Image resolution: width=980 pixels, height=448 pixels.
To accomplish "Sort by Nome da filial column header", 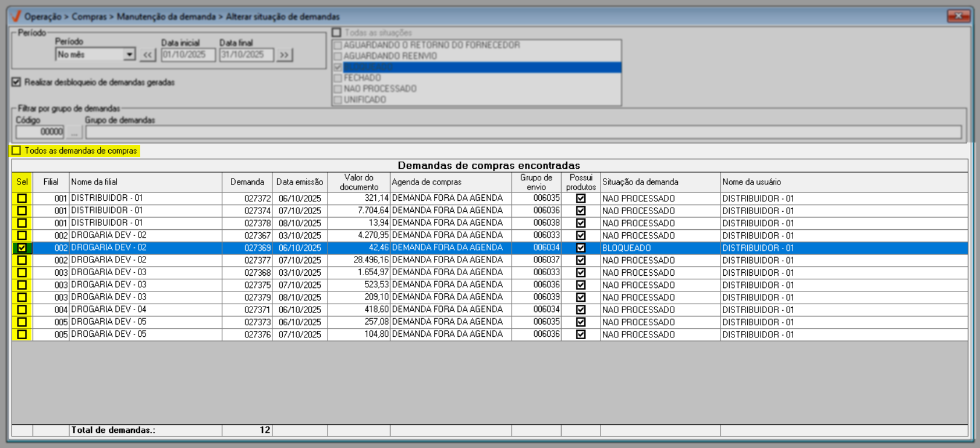I will pyautogui.click(x=145, y=182).
